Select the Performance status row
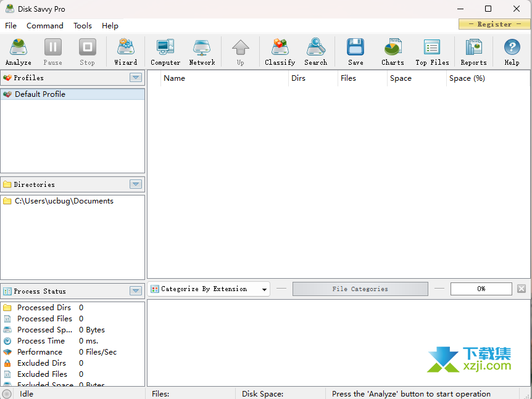This screenshot has width=532, height=399. (x=73, y=352)
